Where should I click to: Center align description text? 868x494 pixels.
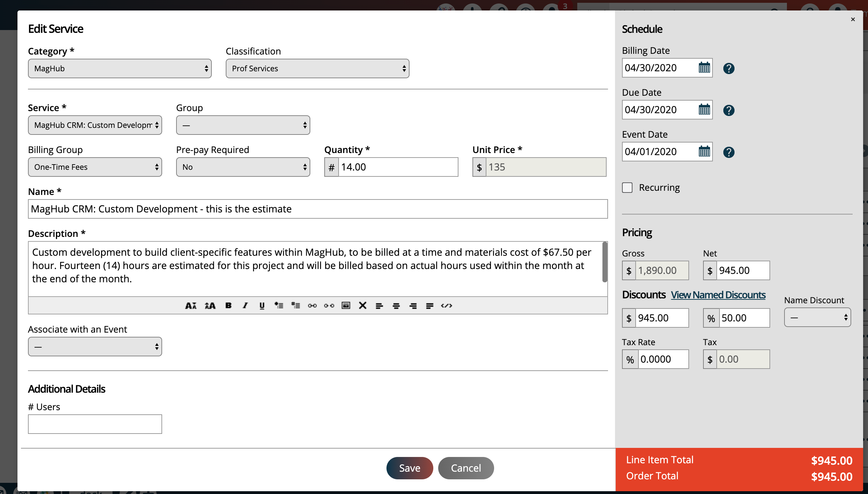(x=396, y=306)
